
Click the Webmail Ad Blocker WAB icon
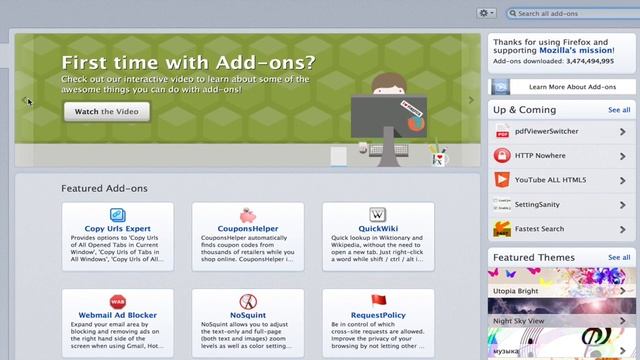(x=118, y=302)
